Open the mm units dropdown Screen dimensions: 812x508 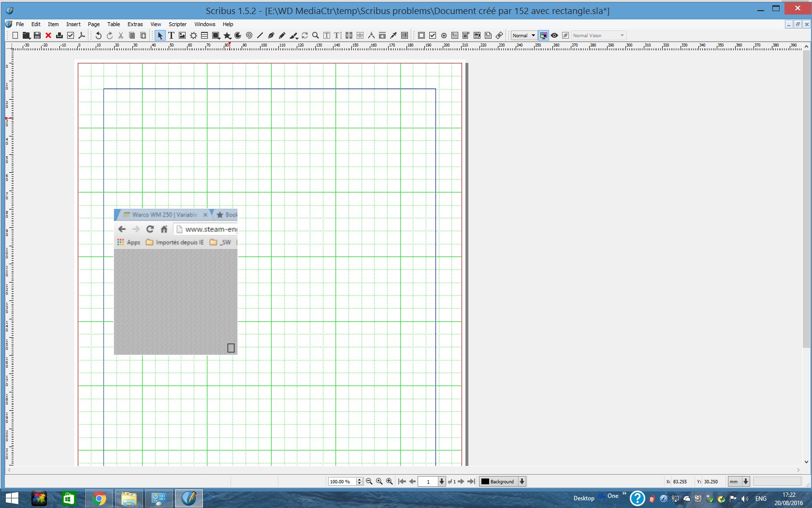[x=746, y=481]
